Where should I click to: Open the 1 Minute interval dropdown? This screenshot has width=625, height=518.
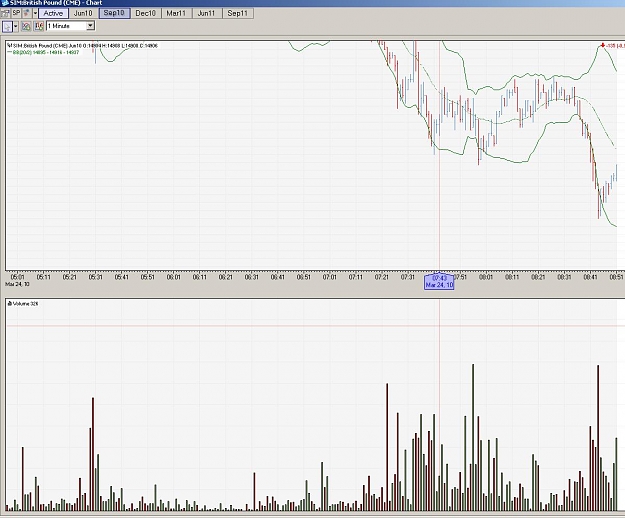click(90, 26)
